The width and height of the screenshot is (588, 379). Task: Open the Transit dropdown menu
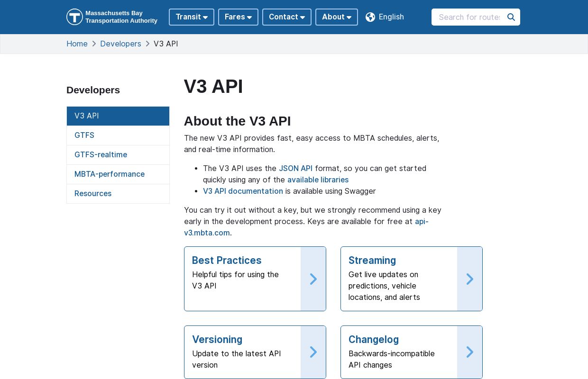coord(192,17)
